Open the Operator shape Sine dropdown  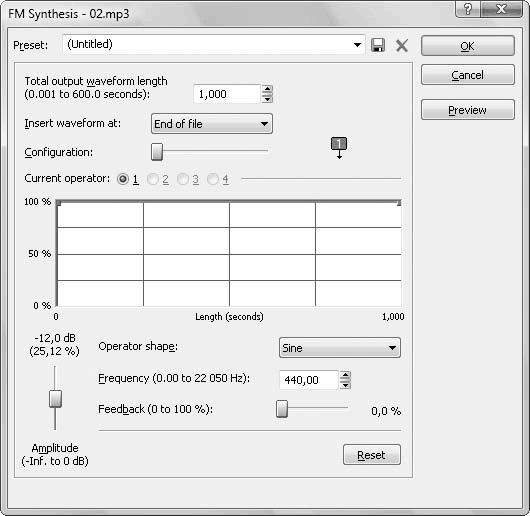pyautogui.click(x=340, y=348)
